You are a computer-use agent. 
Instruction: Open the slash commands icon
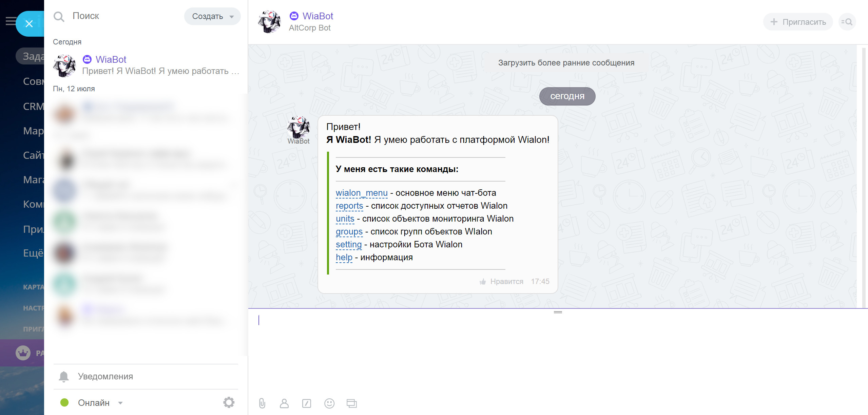click(x=307, y=403)
